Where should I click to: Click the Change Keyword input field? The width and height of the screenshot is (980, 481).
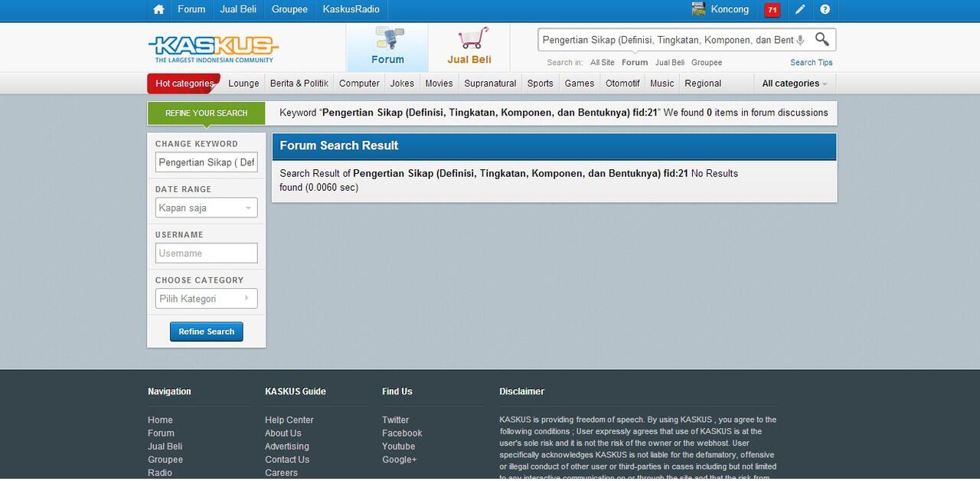[x=207, y=162]
